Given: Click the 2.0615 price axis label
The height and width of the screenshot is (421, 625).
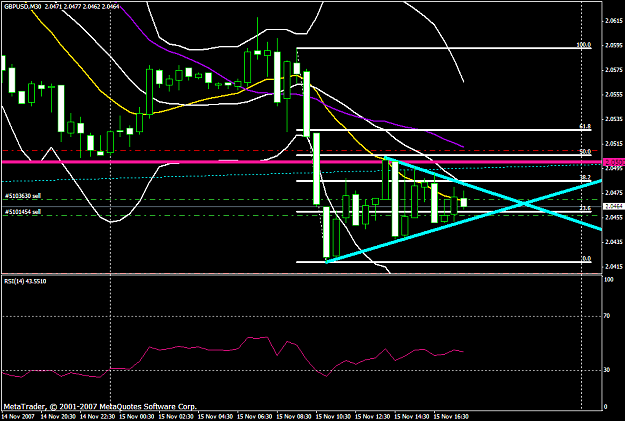Looking at the screenshot, I should [614, 21].
